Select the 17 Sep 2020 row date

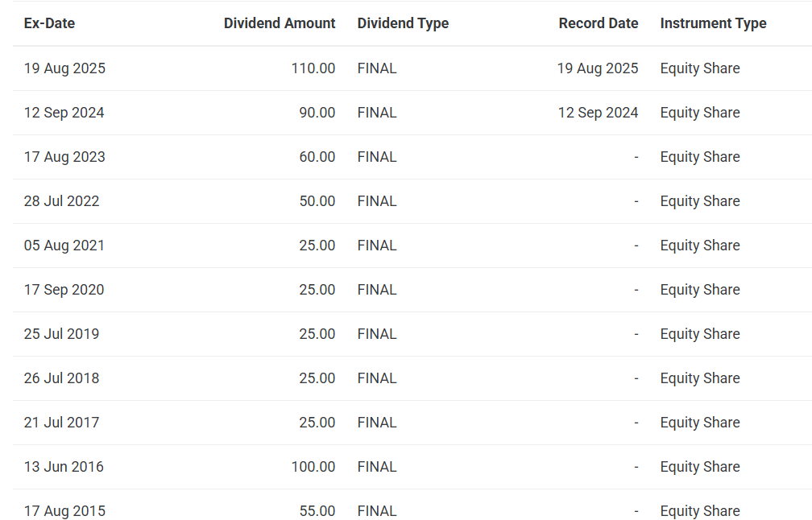click(x=64, y=290)
